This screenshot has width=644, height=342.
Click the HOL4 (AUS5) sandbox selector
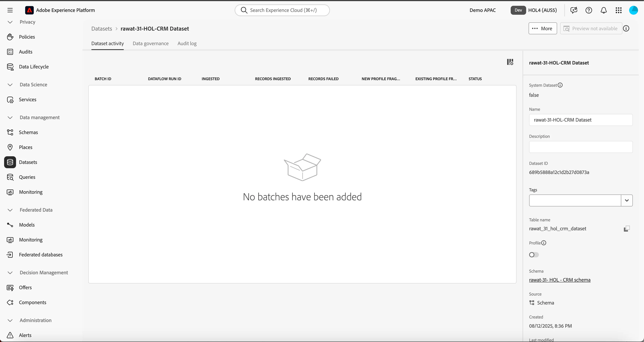534,10
